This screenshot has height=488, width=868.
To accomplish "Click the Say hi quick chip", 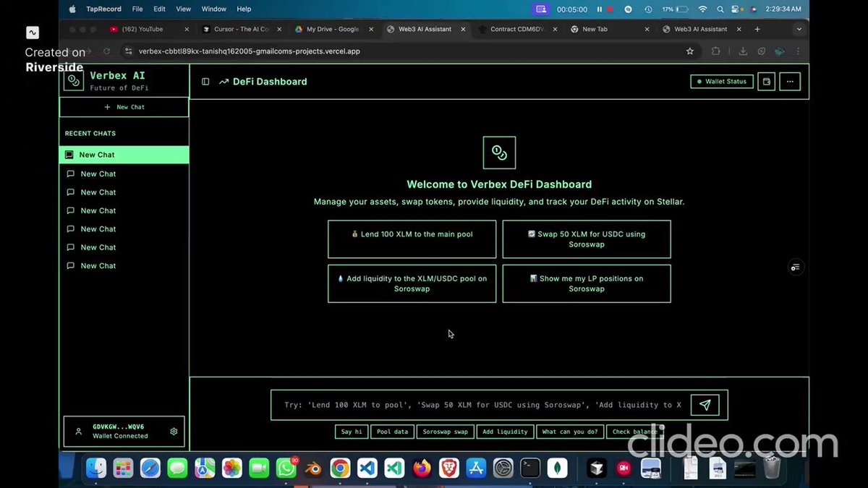I will pyautogui.click(x=352, y=432).
